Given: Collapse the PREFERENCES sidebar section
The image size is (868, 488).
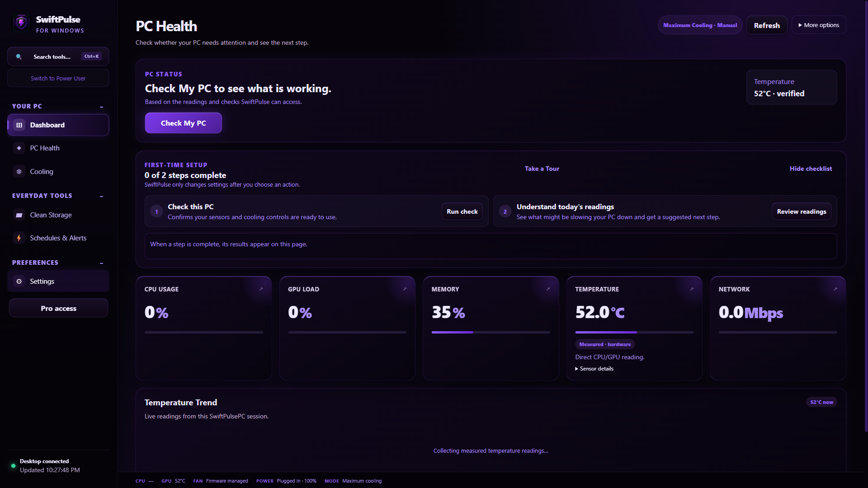Looking at the screenshot, I should 101,263.
